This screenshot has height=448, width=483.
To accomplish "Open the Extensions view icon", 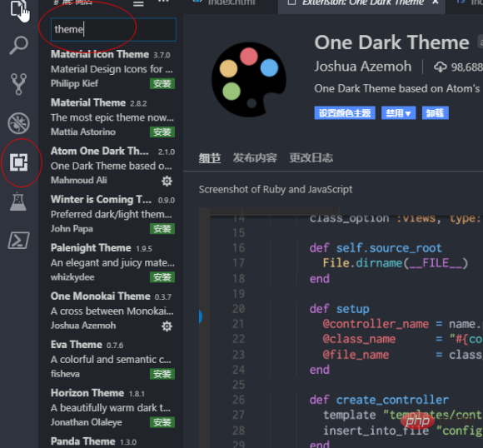I will point(19,162).
